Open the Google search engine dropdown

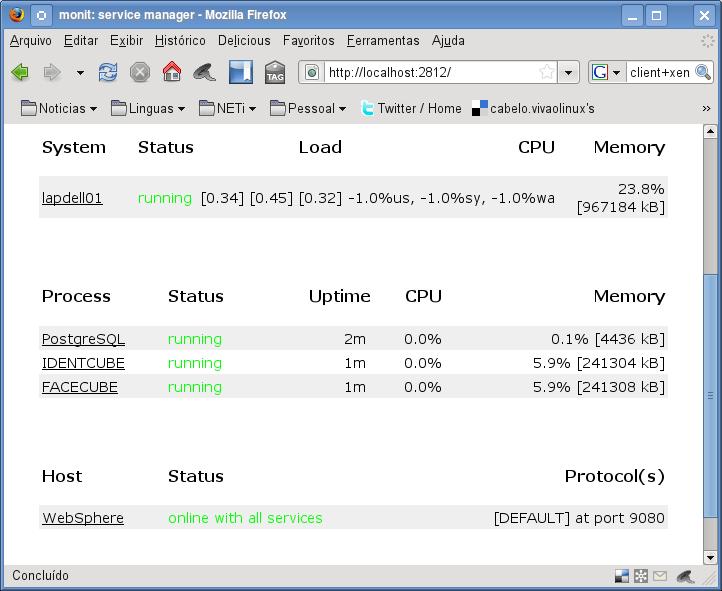pos(606,72)
